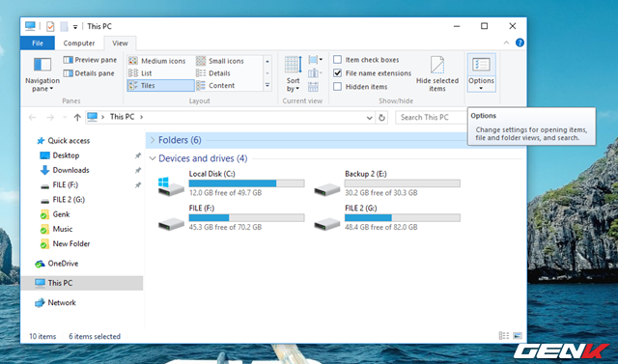Open the Navigation pane menu
The width and height of the screenshot is (618, 364).
[42, 74]
